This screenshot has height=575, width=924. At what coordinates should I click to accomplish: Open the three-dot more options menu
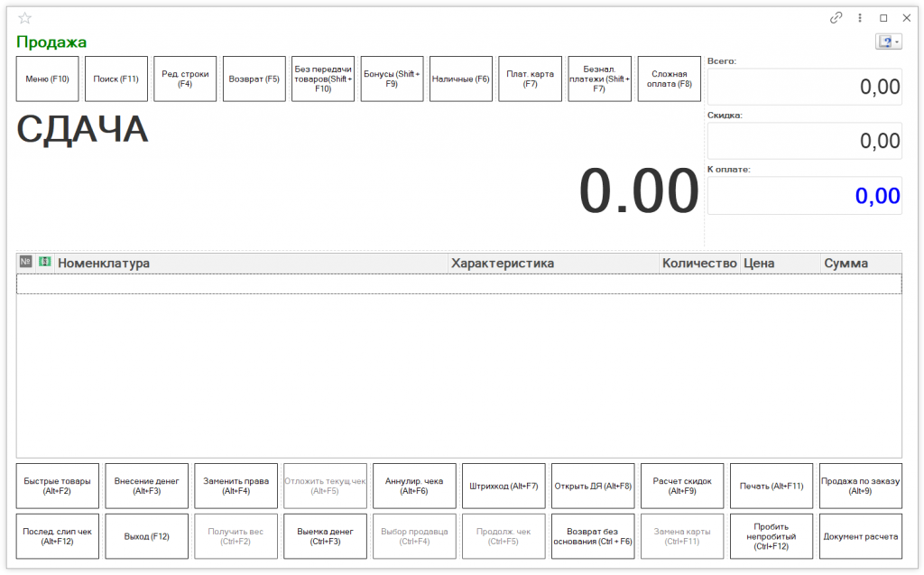coord(860,18)
